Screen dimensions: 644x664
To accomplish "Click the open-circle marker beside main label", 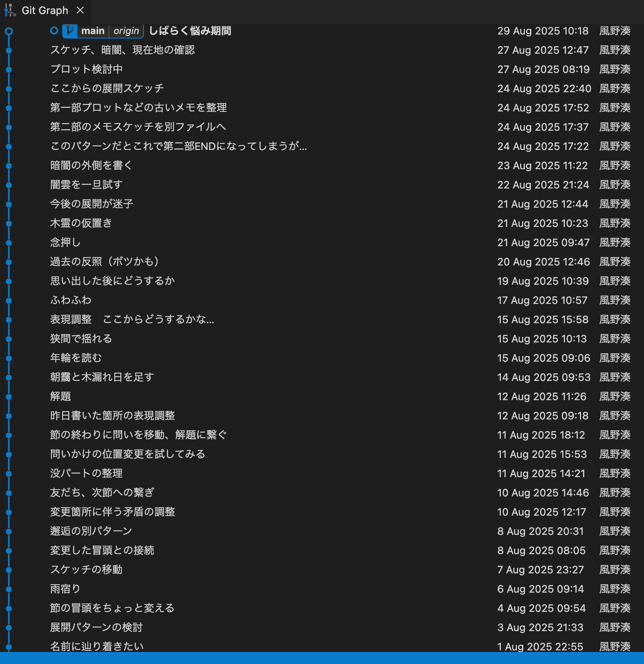I will click(x=54, y=31).
